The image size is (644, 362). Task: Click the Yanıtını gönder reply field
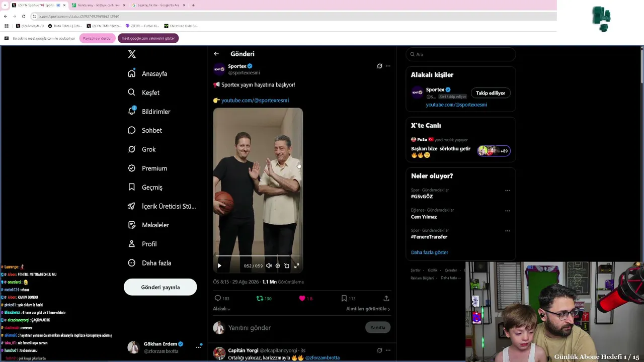point(294,328)
